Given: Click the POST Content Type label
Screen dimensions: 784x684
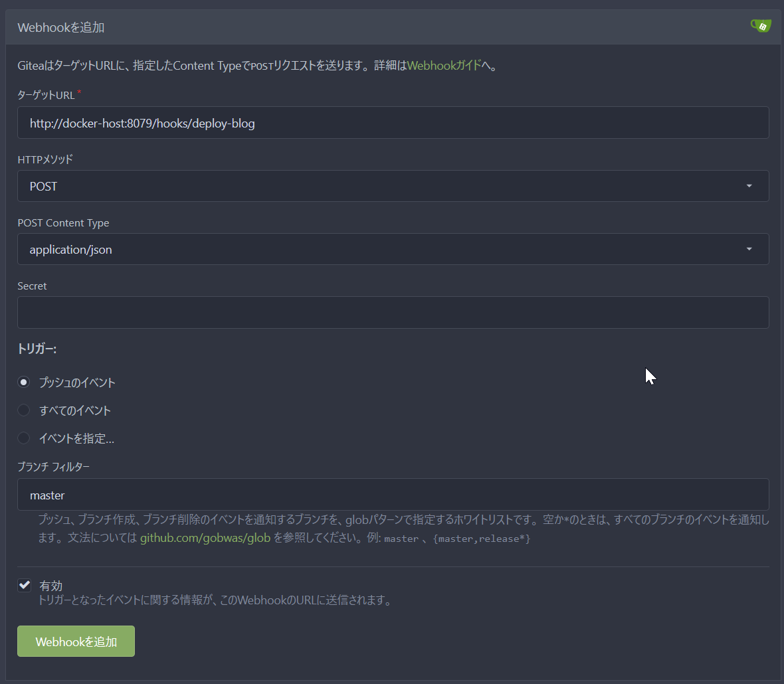Looking at the screenshot, I should coord(63,223).
